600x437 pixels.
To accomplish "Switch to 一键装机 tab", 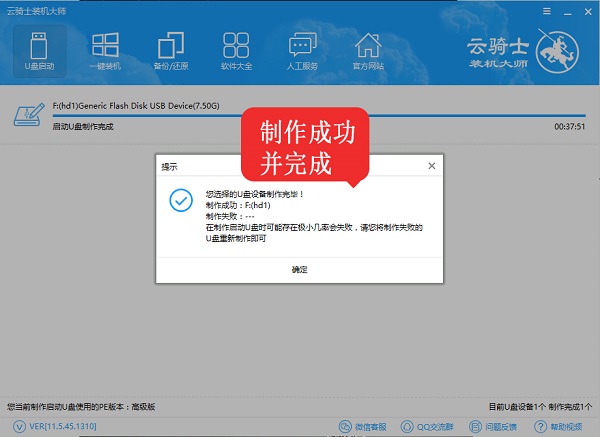I will tap(105, 51).
